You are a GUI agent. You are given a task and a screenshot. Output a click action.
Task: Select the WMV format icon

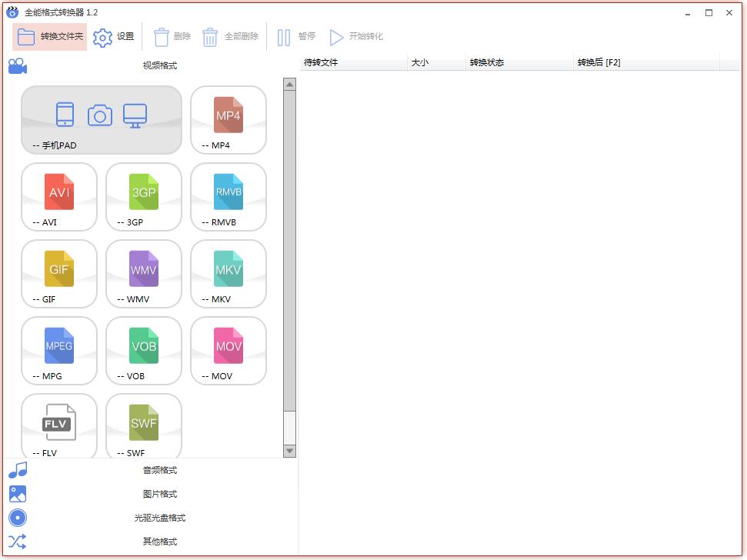click(x=144, y=273)
